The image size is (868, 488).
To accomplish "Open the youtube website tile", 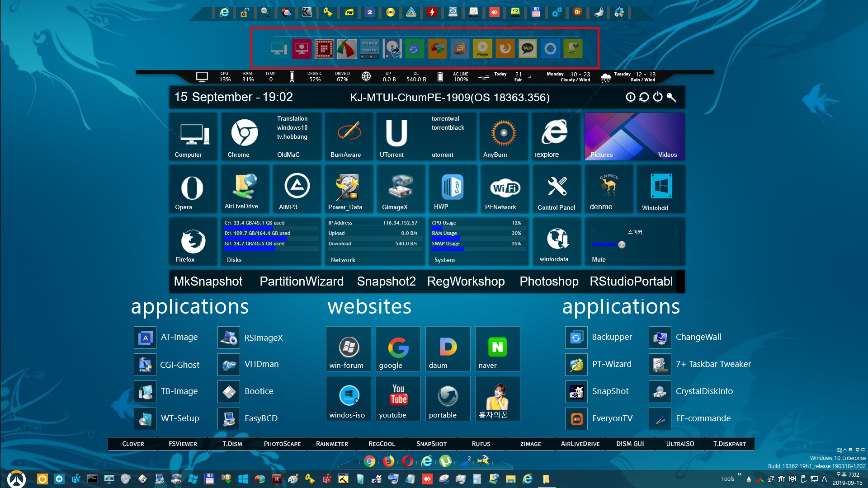I will pos(398,399).
